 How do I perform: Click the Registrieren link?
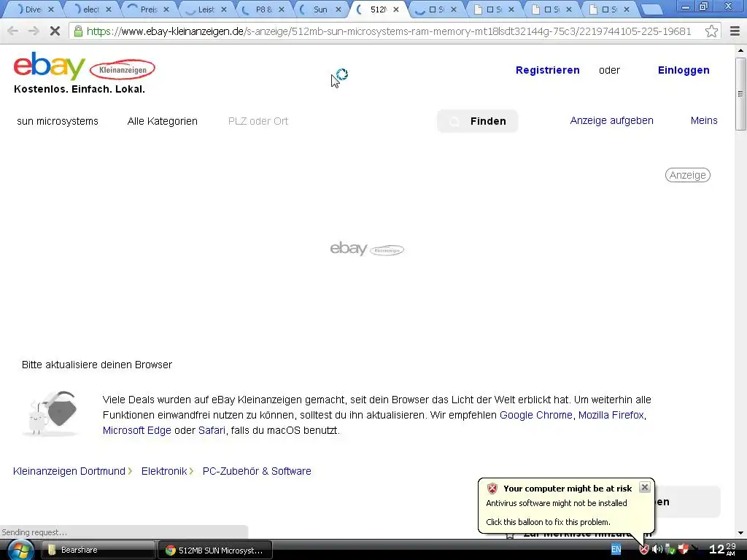pyautogui.click(x=547, y=70)
